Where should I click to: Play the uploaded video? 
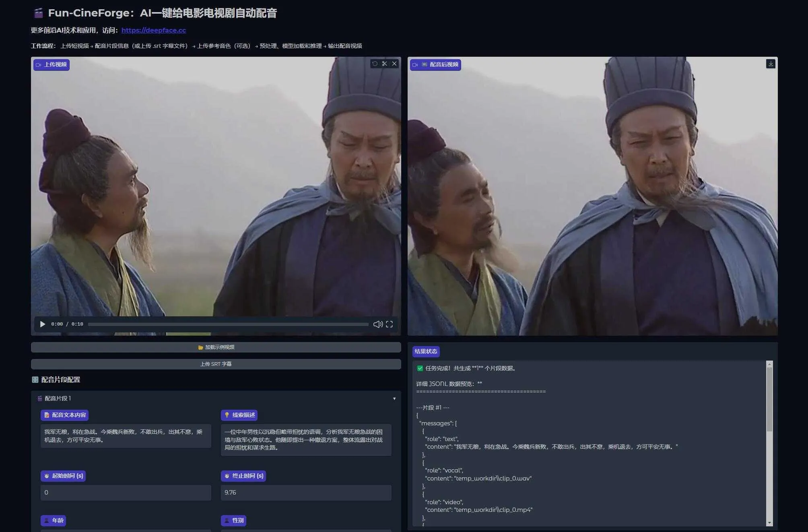tap(42, 324)
